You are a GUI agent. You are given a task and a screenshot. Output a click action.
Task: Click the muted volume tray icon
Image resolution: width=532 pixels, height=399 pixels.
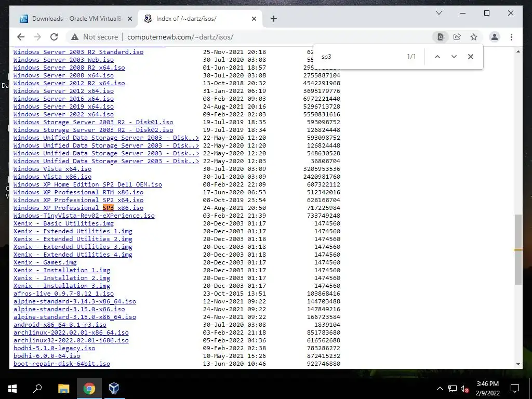point(465,389)
